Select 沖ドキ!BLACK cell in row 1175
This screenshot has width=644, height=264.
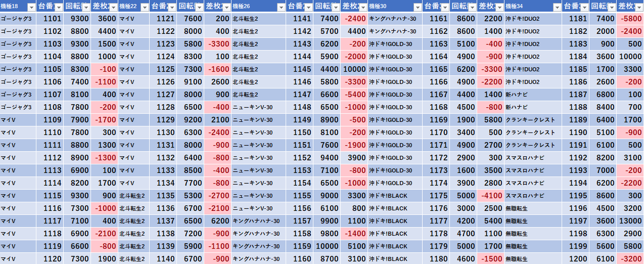click(x=395, y=196)
